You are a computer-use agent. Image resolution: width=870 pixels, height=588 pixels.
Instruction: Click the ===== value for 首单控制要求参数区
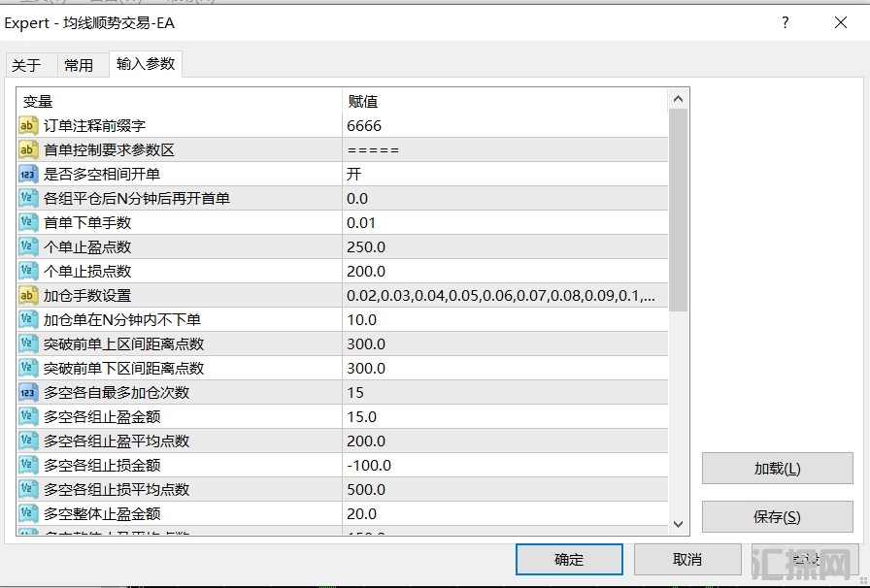[x=373, y=150]
